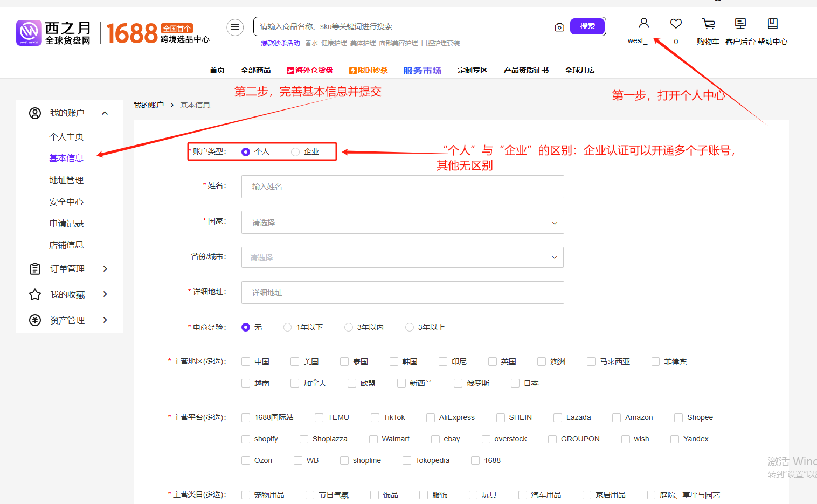Check the 中国 region checkbox

tap(246, 362)
